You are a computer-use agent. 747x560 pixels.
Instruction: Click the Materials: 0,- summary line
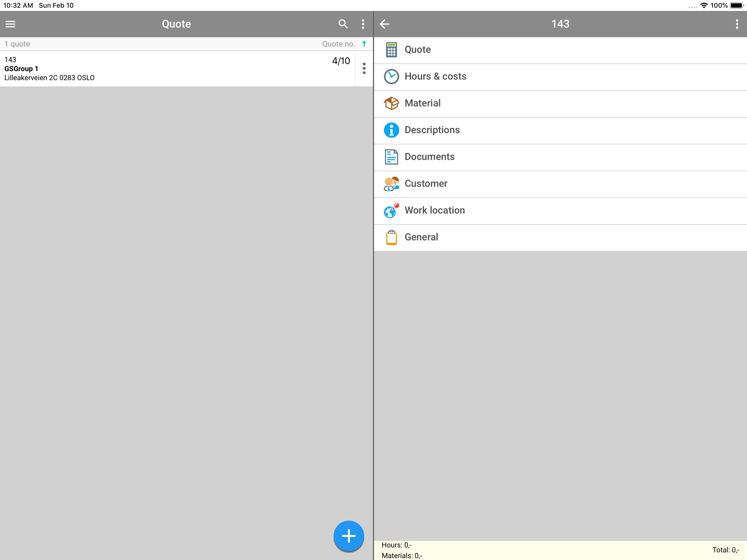tap(402, 556)
